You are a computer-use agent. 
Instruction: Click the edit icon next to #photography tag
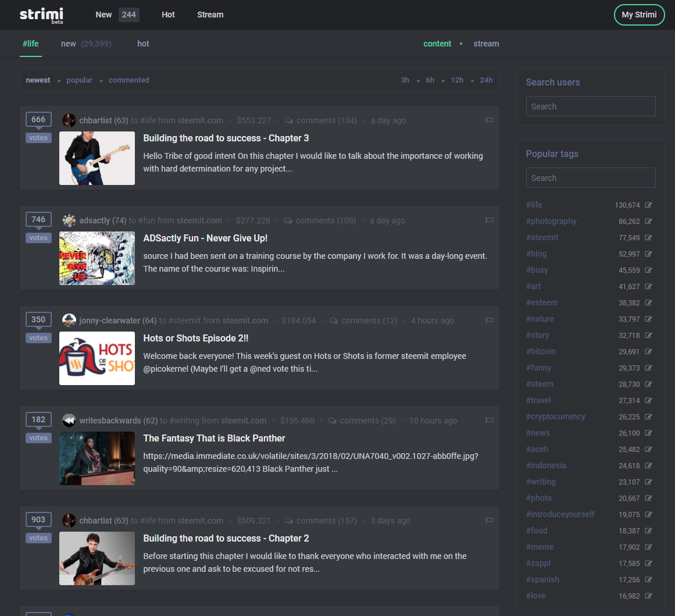click(x=648, y=221)
